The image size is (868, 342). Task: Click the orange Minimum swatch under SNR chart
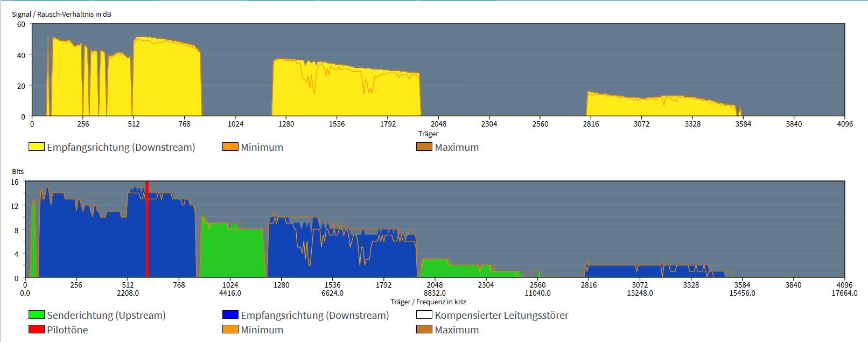[230, 146]
